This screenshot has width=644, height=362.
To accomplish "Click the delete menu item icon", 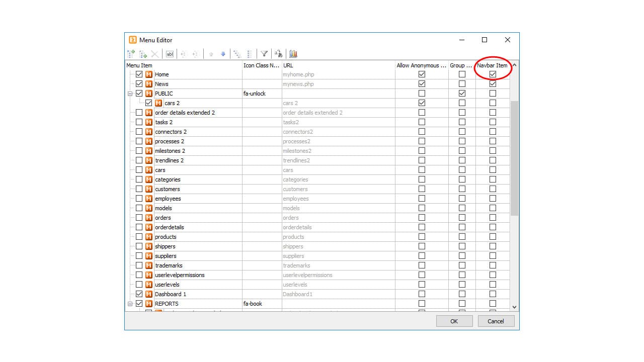I will click(x=155, y=54).
